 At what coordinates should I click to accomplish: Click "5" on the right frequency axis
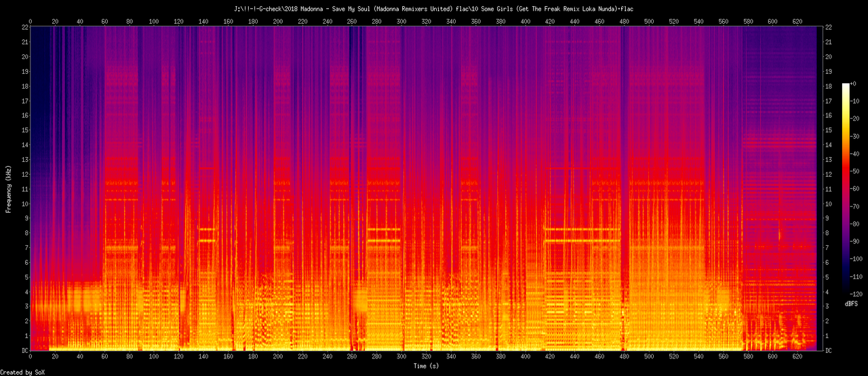(x=827, y=277)
